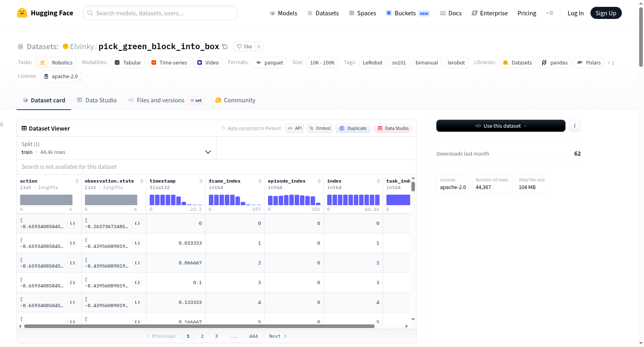Open the Docs page
Viewport: 644px width, 347px height.
[x=451, y=13]
